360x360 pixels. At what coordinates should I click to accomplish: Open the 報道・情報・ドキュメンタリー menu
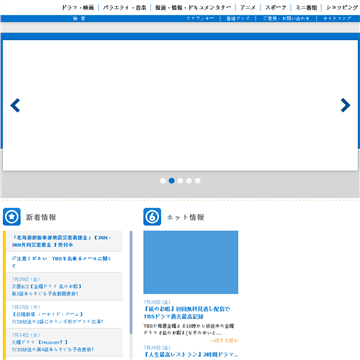tap(193, 7)
